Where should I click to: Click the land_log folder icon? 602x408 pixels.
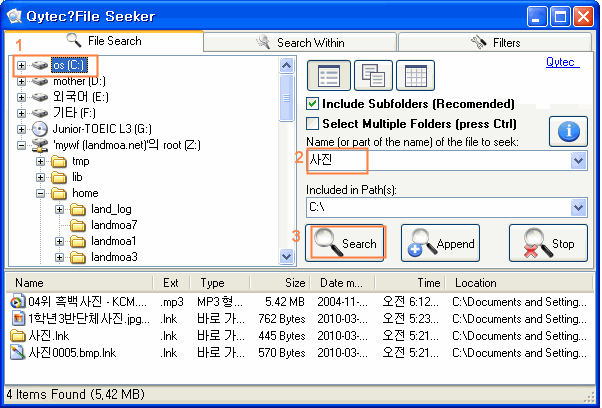coord(78,210)
